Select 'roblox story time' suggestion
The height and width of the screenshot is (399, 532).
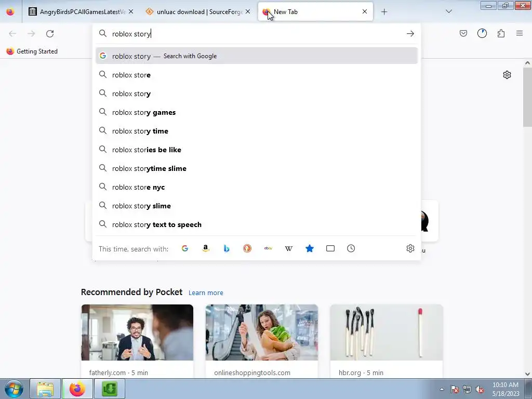[257, 130]
